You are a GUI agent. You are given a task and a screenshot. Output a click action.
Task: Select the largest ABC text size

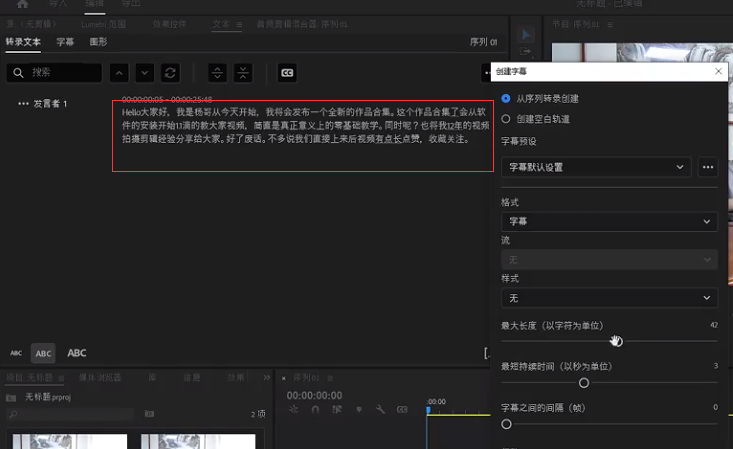(77, 353)
